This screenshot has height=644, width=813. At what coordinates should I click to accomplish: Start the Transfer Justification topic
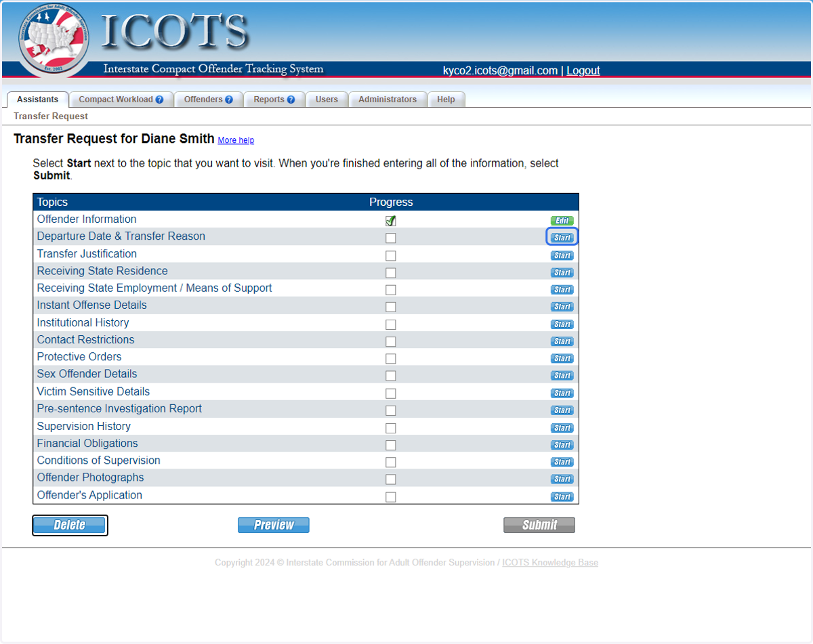click(562, 255)
